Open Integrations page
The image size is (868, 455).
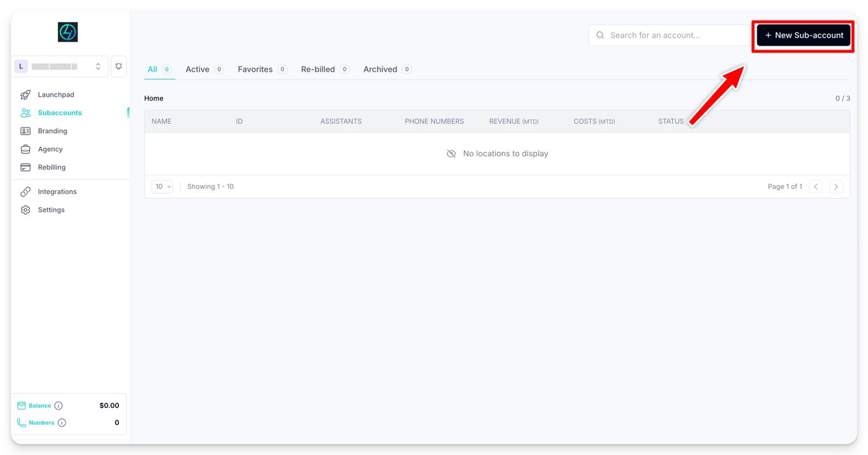[57, 192]
